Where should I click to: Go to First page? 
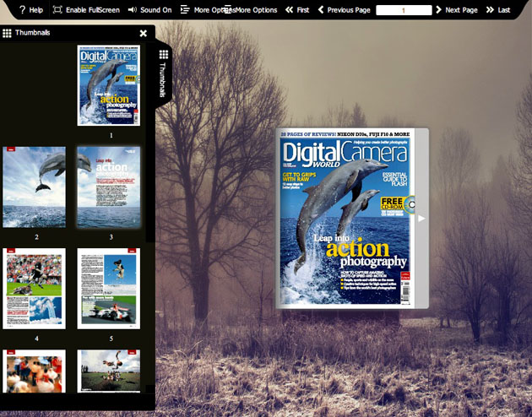[x=297, y=10]
